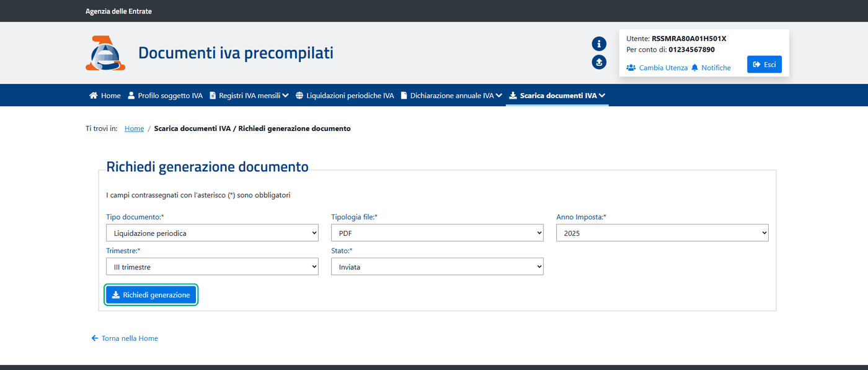Click the mandatory fields asterisk notice text

[198, 195]
